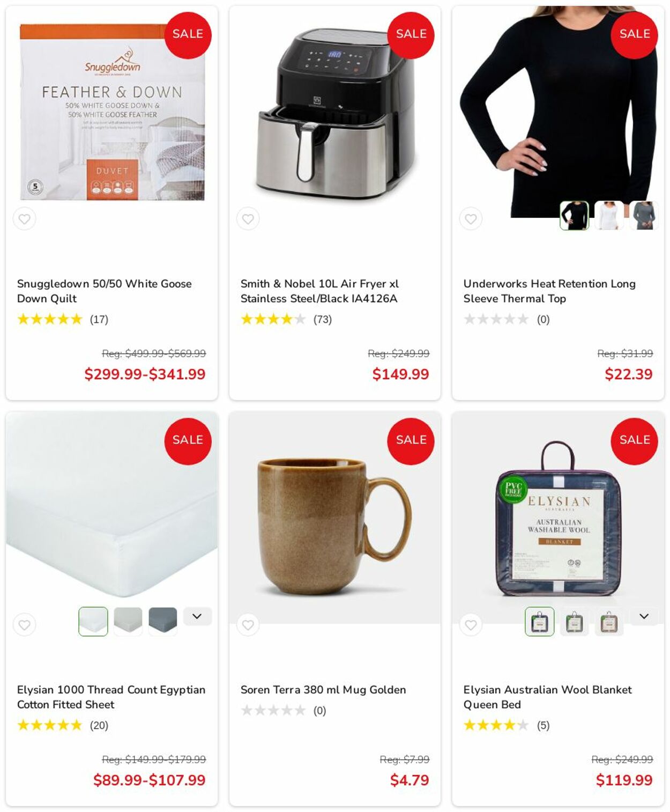Open Smith & Nobel 10L Air Fryer link
670x812 pixels.
(x=319, y=291)
